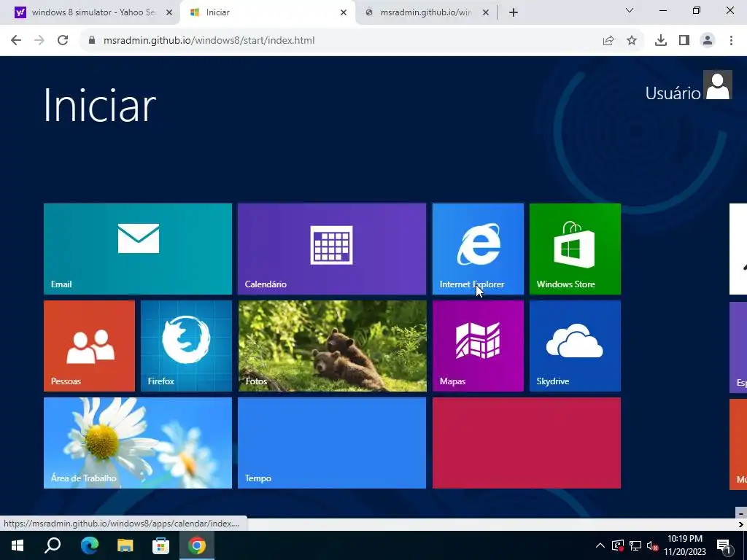Open Chrome three-dot menu
This screenshot has height=560, width=747.
[x=731, y=41]
